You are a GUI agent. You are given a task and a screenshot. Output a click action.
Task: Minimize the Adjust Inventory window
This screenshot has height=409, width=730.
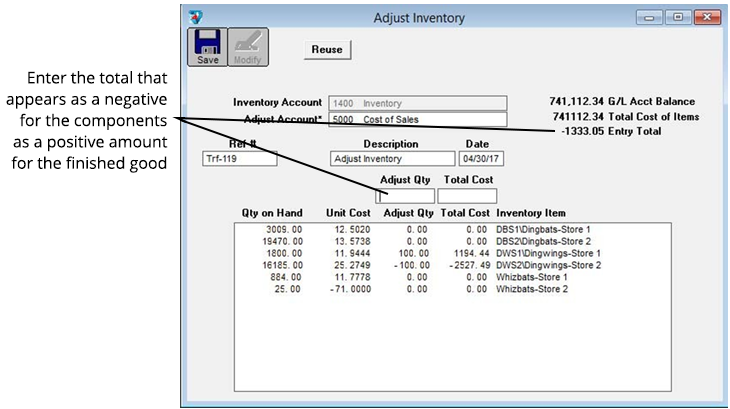[652, 18]
